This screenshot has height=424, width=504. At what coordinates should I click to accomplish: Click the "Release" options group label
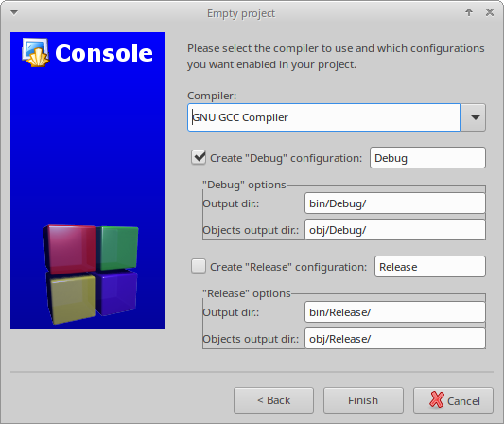(x=247, y=293)
